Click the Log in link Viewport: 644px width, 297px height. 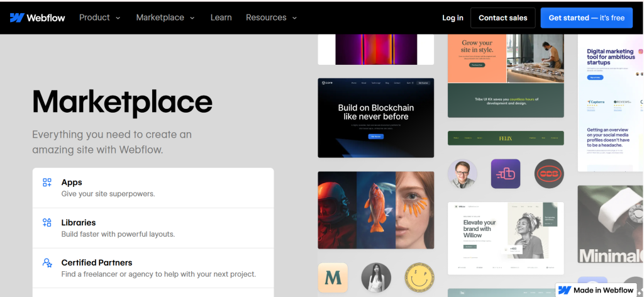pyautogui.click(x=453, y=18)
